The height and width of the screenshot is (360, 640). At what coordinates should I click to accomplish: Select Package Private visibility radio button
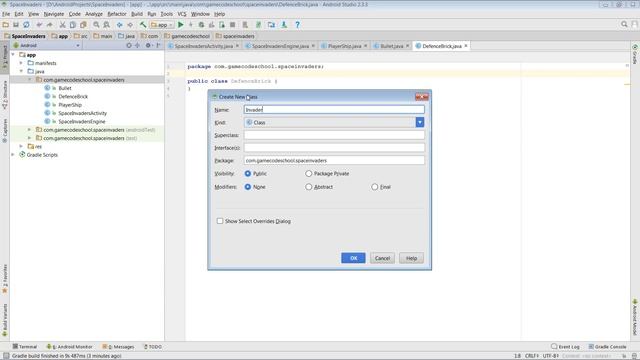tap(309, 173)
